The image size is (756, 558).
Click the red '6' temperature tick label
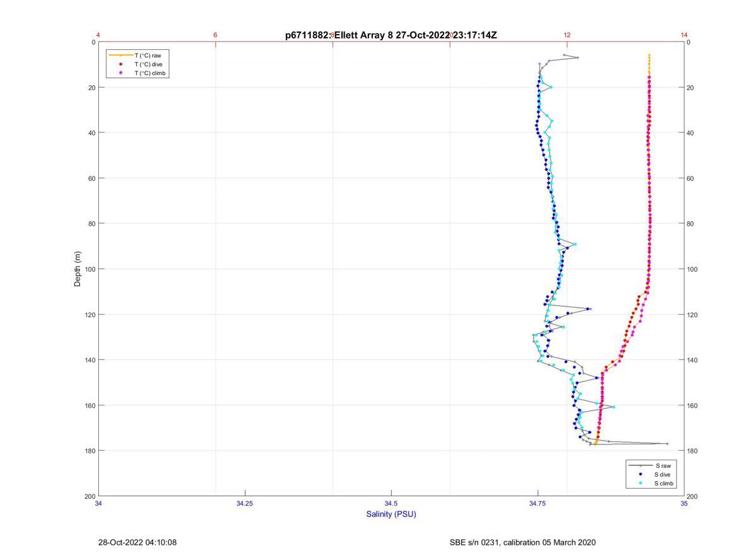215,35
